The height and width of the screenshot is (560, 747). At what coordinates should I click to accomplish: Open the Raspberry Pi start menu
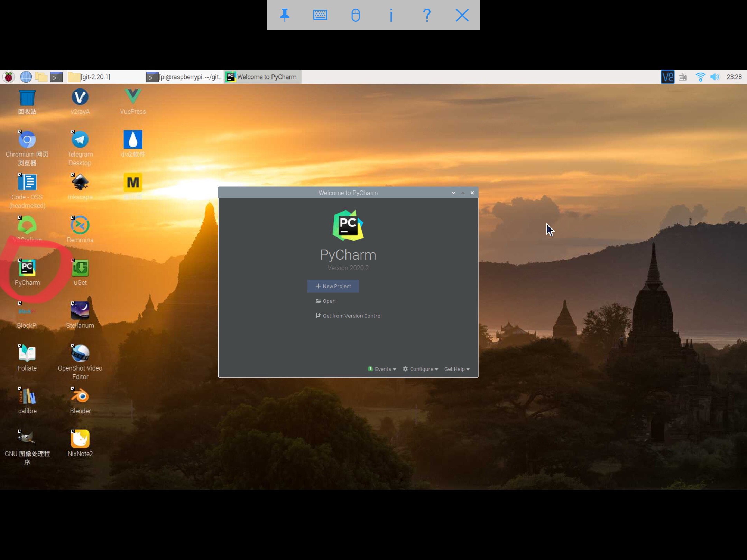pyautogui.click(x=9, y=77)
